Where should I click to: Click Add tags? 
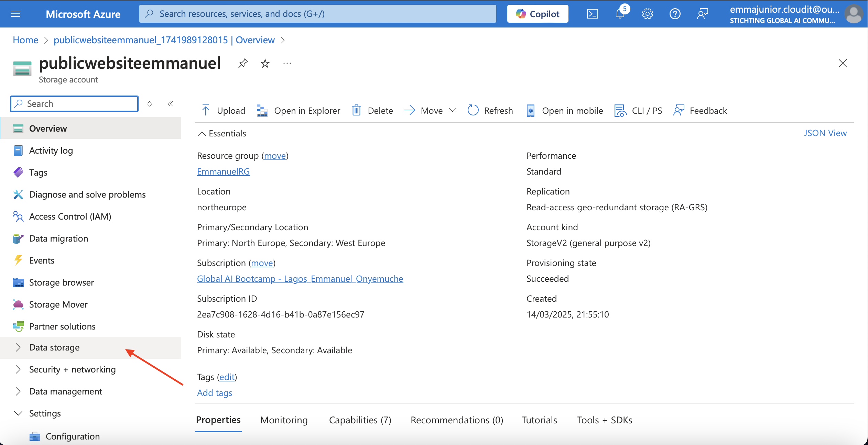click(x=215, y=393)
